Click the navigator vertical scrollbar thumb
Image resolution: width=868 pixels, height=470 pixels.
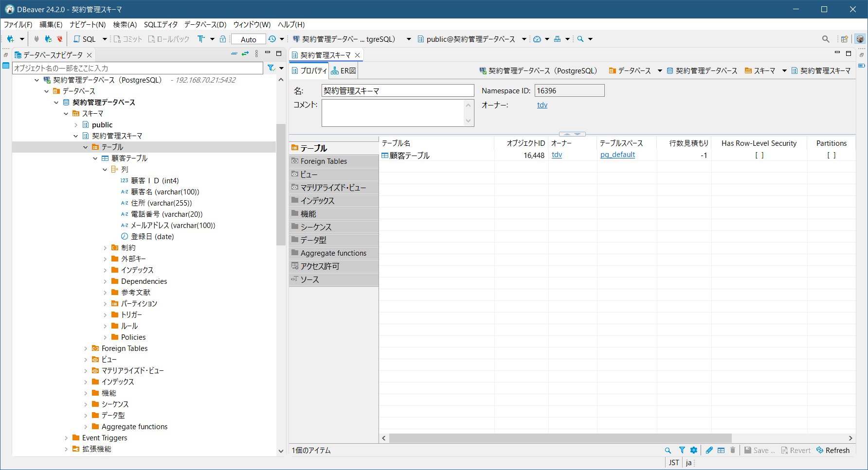pyautogui.click(x=281, y=185)
